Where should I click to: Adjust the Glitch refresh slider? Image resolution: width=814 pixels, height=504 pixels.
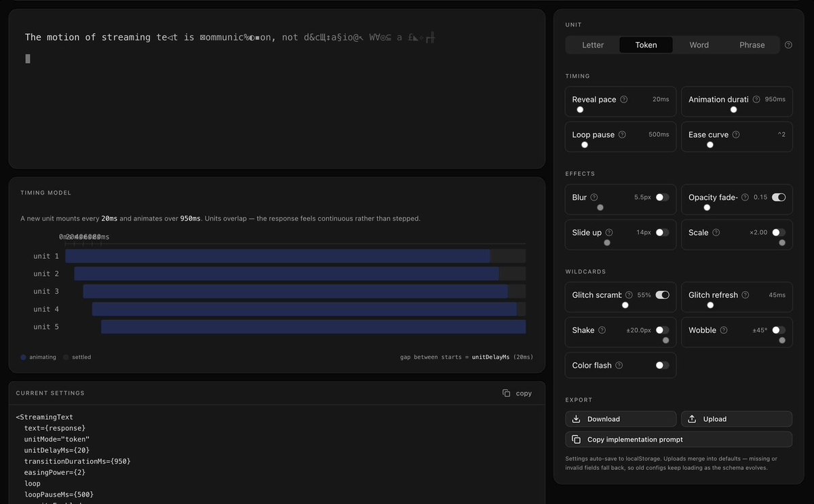click(710, 305)
